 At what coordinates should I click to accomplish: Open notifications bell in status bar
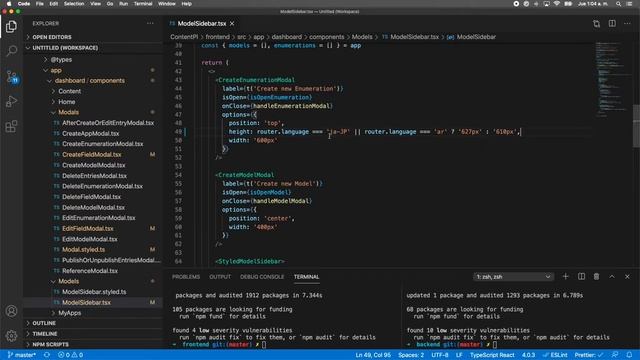click(629, 355)
